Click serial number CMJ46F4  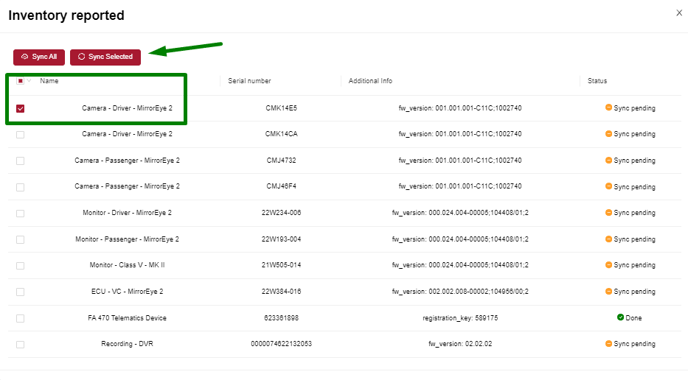281,186
